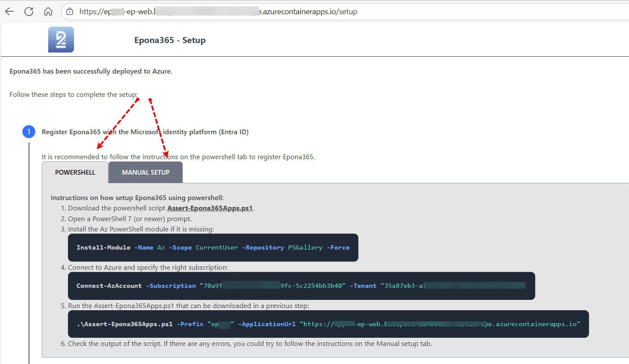Viewport: 629px width, 364px height.
Task: Click the Connect-AzAccount command code block
Action: [x=301, y=286]
